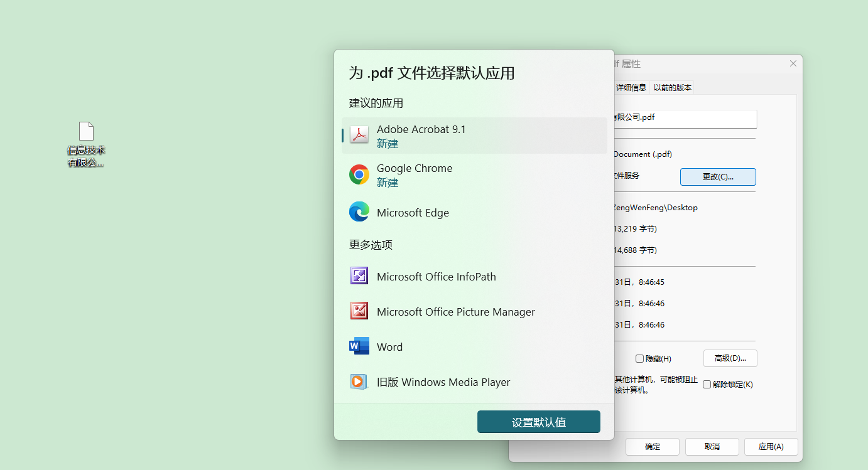Click the 建议的应用 heading
868x470 pixels.
[376, 103]
